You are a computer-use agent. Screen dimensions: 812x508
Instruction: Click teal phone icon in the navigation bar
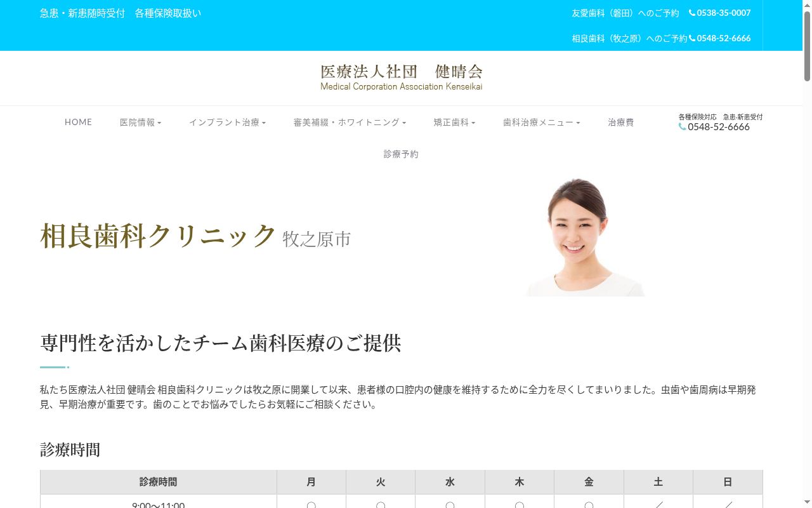(682, 126)
